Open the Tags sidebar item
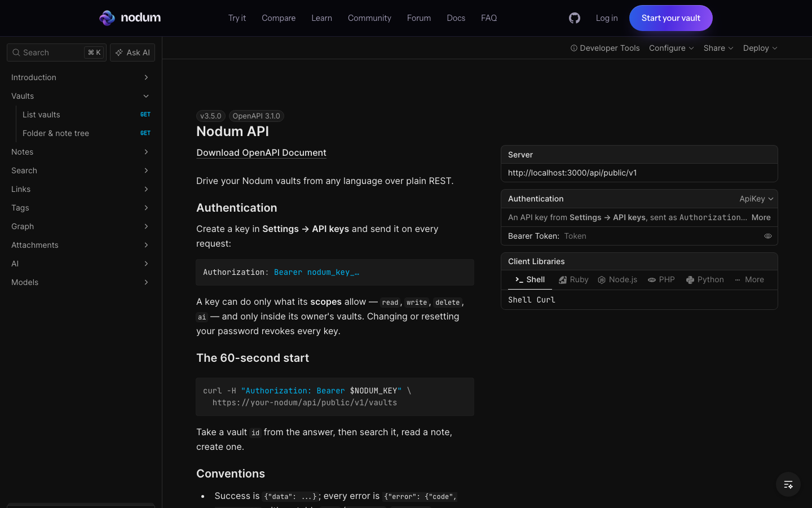The image size is (812, 508). (x=81, y=208)
